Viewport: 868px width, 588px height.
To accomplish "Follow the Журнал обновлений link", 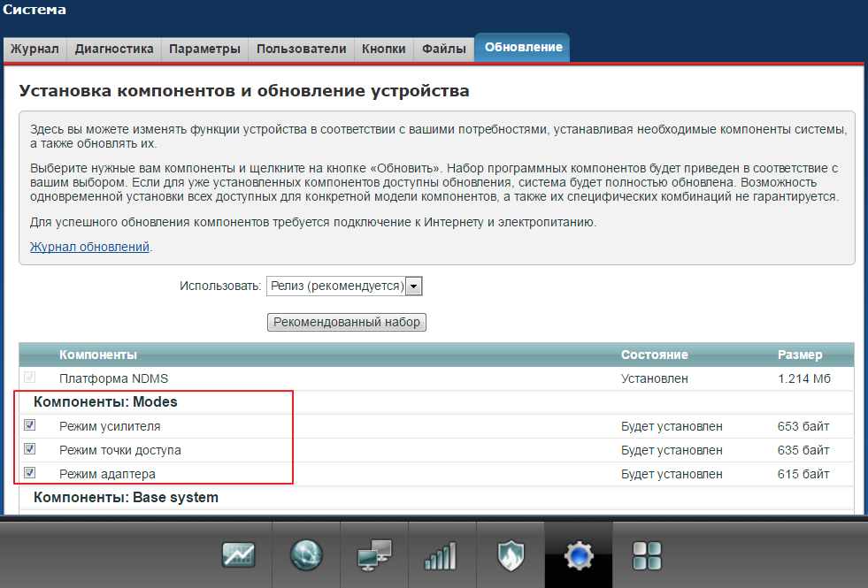I will (89, 248).
